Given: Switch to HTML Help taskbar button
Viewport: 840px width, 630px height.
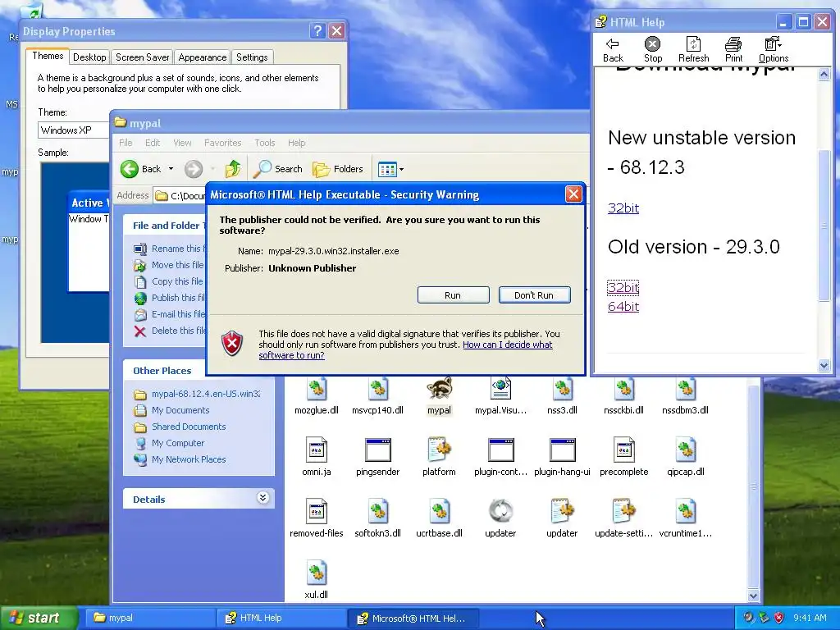Looking at the screenshot, I should click(282, 618).
